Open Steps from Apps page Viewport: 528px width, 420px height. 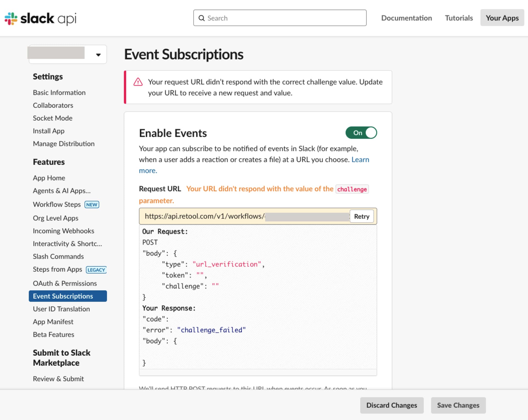57,269
